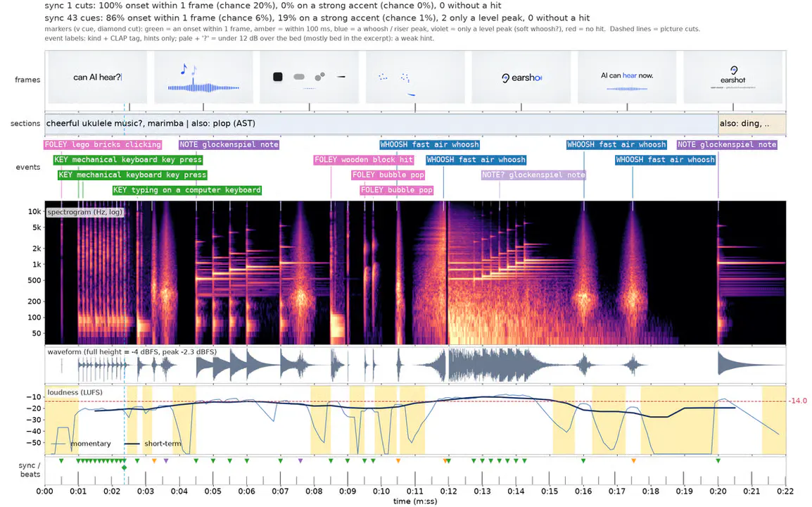812x507 pixels.
Task: Click the '0:05' time axis label
Action: [x=212, y=492]
